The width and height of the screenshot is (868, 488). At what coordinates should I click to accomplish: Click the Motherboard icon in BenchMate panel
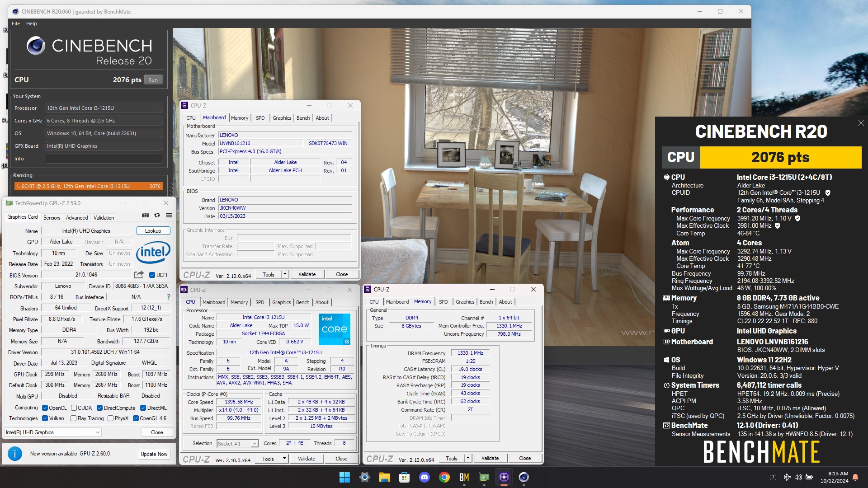pyautogui.click(x=666, y=342)
